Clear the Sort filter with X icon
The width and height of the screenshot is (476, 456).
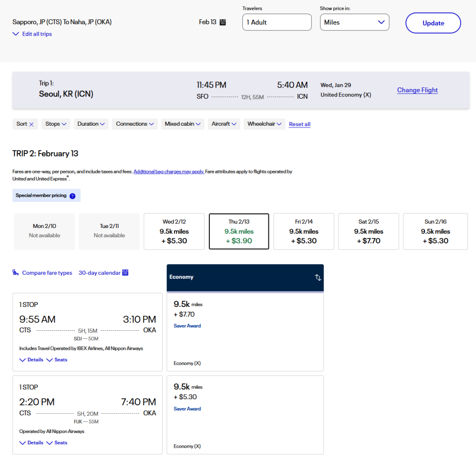pos(31,124)
